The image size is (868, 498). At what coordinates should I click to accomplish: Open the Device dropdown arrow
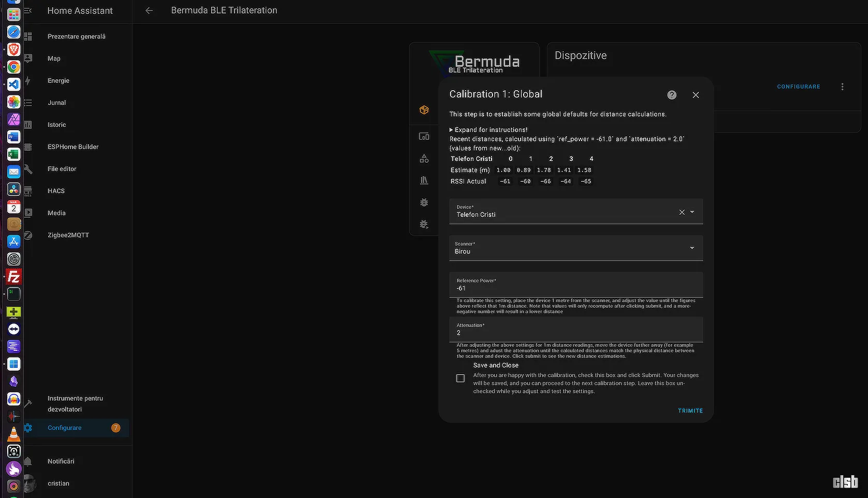(x=692, y=212)
